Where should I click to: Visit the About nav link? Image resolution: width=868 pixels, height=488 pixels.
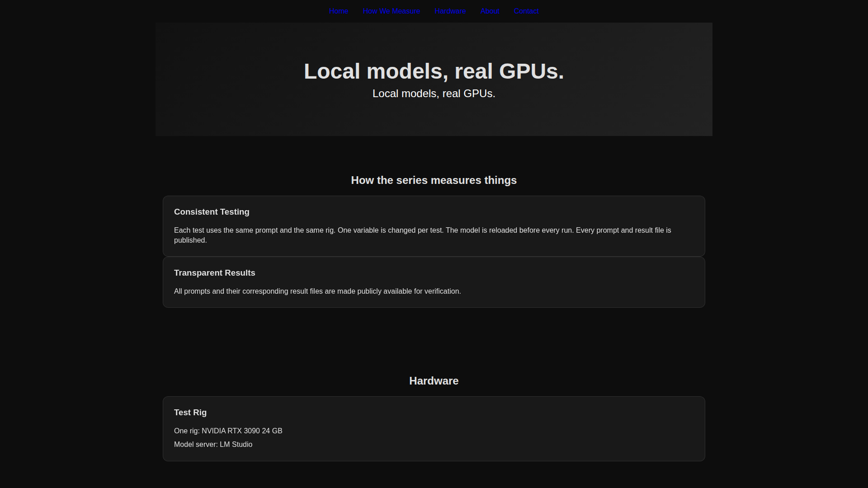point(490,11)
